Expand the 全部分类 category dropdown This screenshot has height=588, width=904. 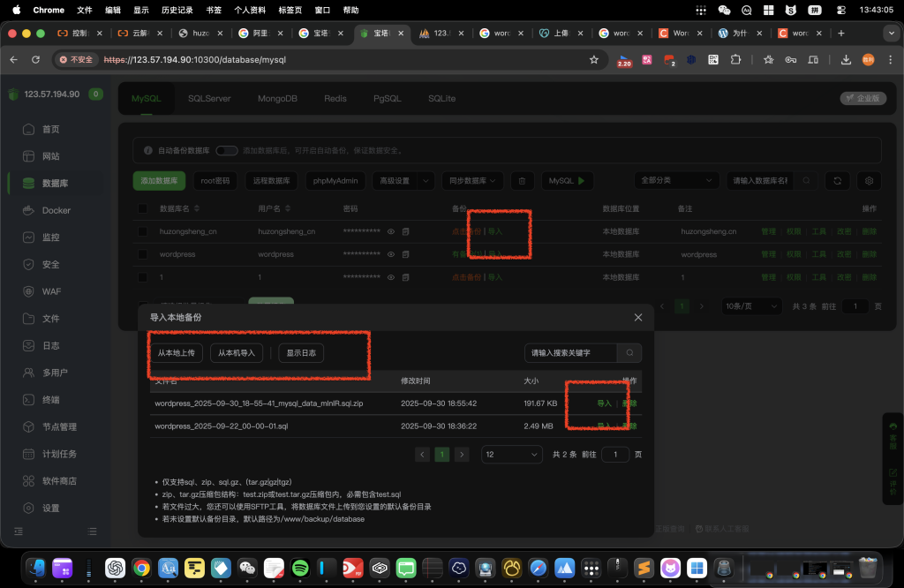coord(676,181)
